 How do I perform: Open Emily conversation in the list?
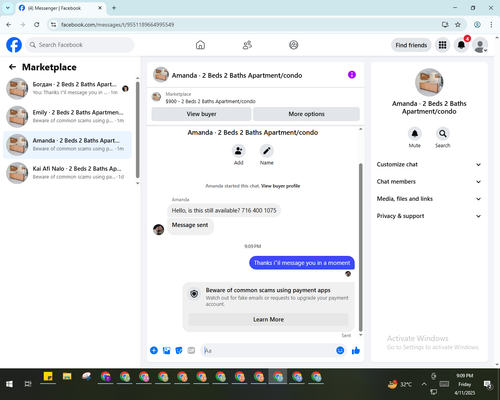[x=67, y=117]
